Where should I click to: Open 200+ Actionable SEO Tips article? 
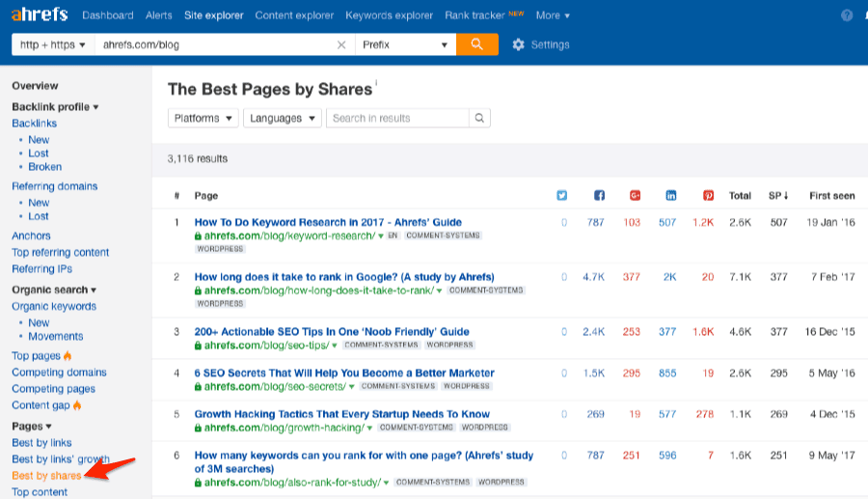[x=332, y=332]
